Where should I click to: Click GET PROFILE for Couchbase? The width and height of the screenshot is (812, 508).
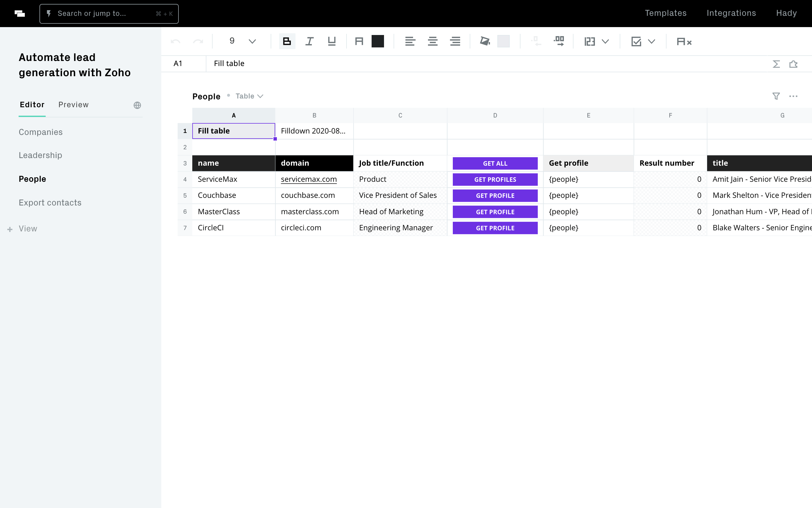[495, 196]
